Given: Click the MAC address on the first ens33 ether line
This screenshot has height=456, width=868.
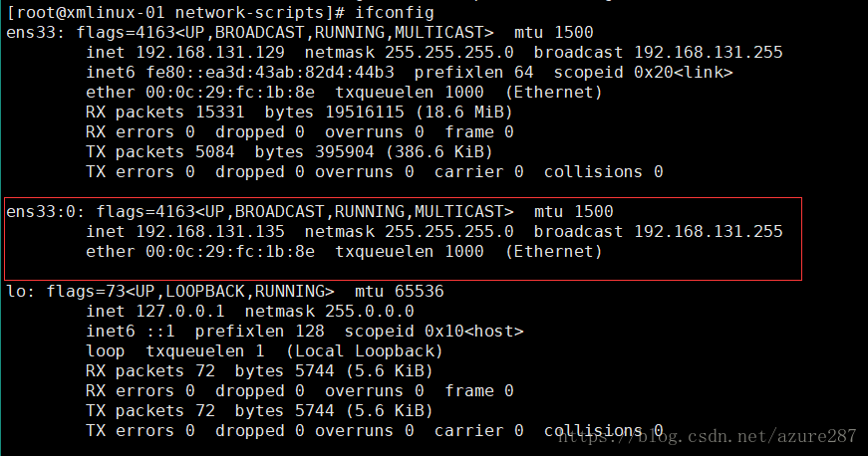Looking at the screenshot, I should [x=230, y=92].
